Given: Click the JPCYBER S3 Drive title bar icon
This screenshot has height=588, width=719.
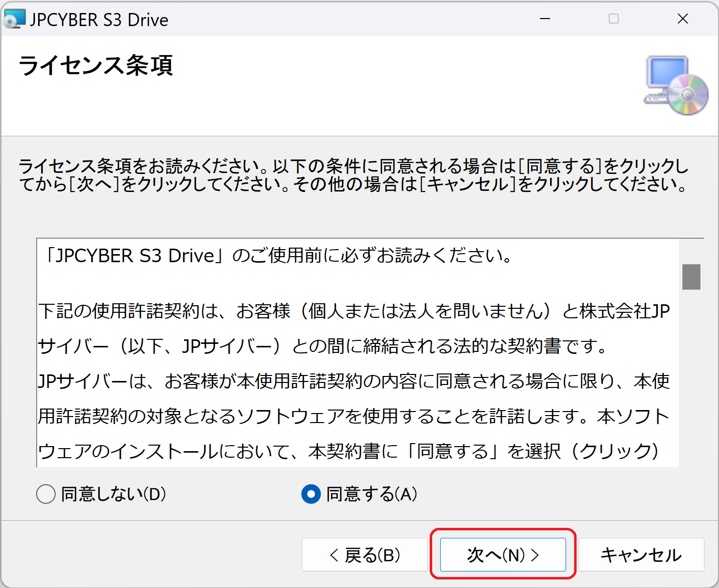Looking at the screenshot, I should coord(14,19).
